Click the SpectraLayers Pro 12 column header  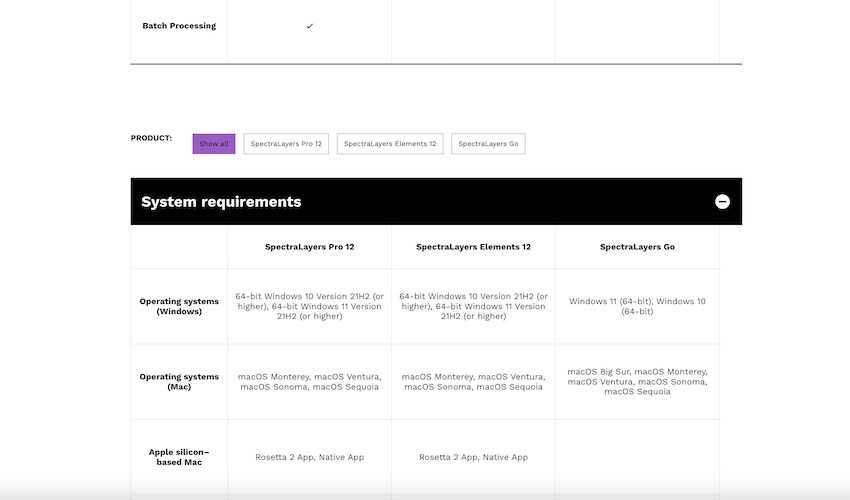[x=309, y=246]
